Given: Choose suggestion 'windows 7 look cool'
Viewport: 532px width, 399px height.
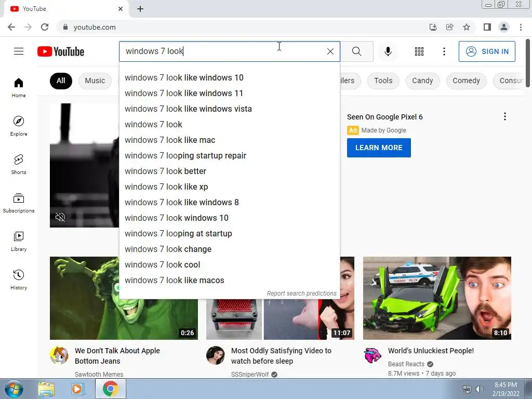Looking at the screenshot, I should pyautogui.click(x=230, y=265).
